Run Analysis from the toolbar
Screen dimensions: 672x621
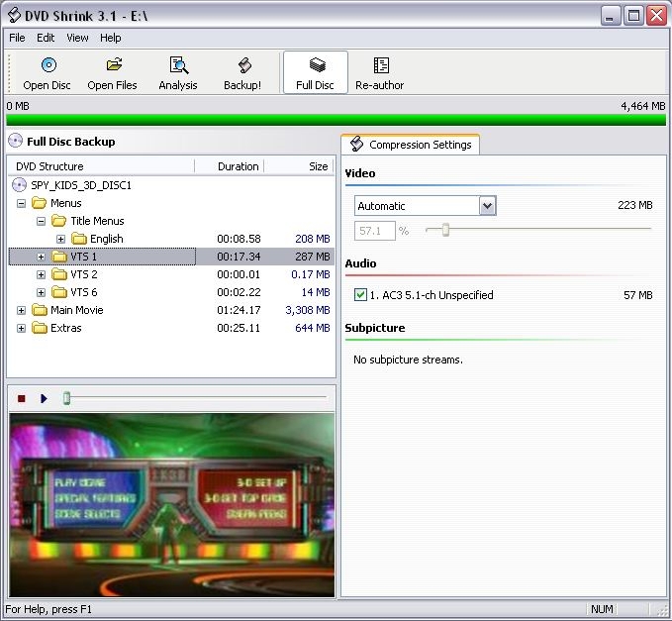(178, 73)
